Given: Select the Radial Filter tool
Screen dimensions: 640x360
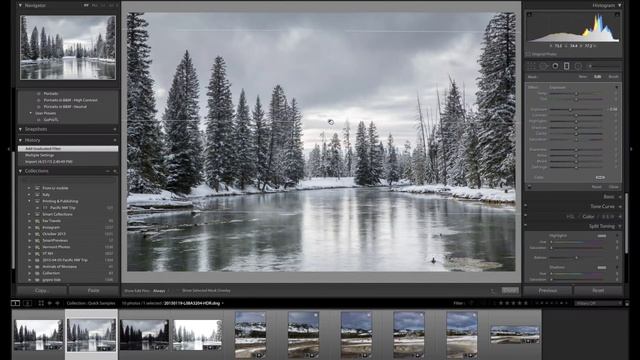Looking at the screenshot, I should point(578,66).
